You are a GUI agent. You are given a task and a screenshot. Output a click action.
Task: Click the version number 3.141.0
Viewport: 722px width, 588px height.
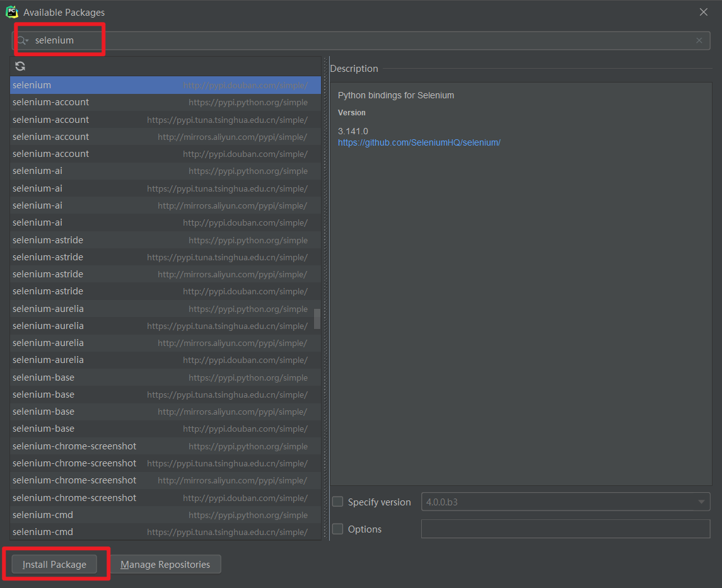352,131
